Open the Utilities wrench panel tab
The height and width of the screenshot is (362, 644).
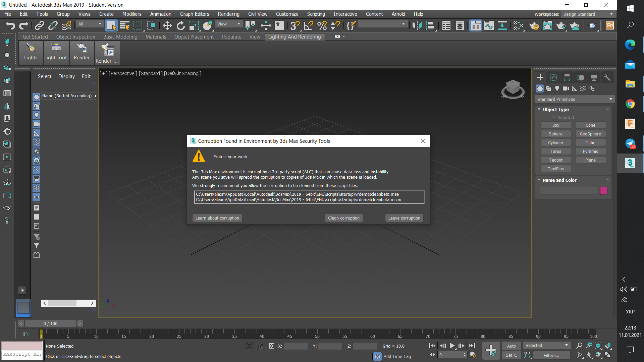(x=607, y=77)
